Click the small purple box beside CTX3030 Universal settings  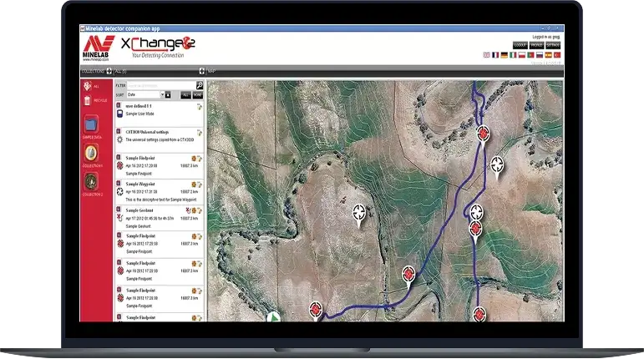(x=119, y=131)
